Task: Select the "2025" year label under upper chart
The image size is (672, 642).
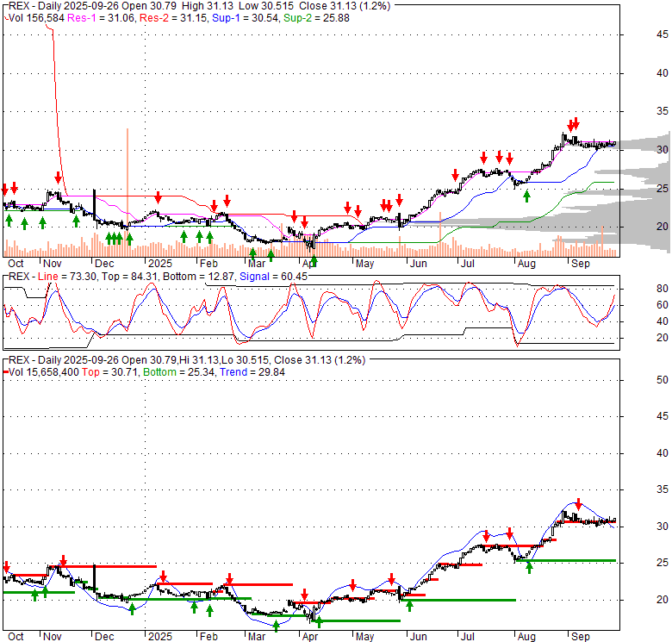Action: (x=160, y=264)
